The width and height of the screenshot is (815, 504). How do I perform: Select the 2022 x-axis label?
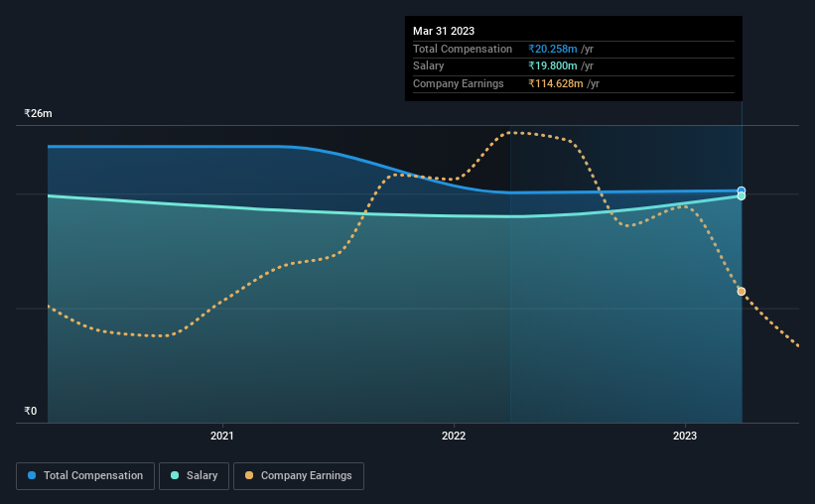pos(454,436)
